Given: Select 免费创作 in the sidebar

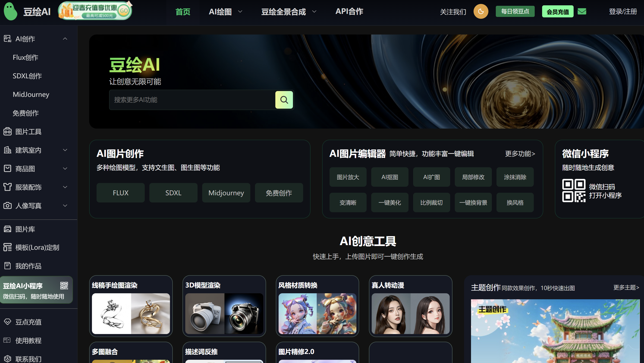Looking at the screenshot, I should 25,113.
